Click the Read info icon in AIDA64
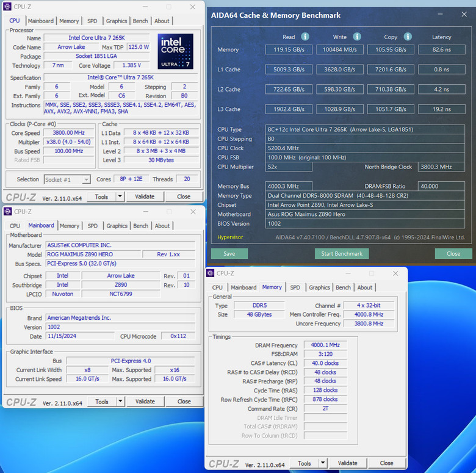Screen dimensions: 476x473 (305, 37)
